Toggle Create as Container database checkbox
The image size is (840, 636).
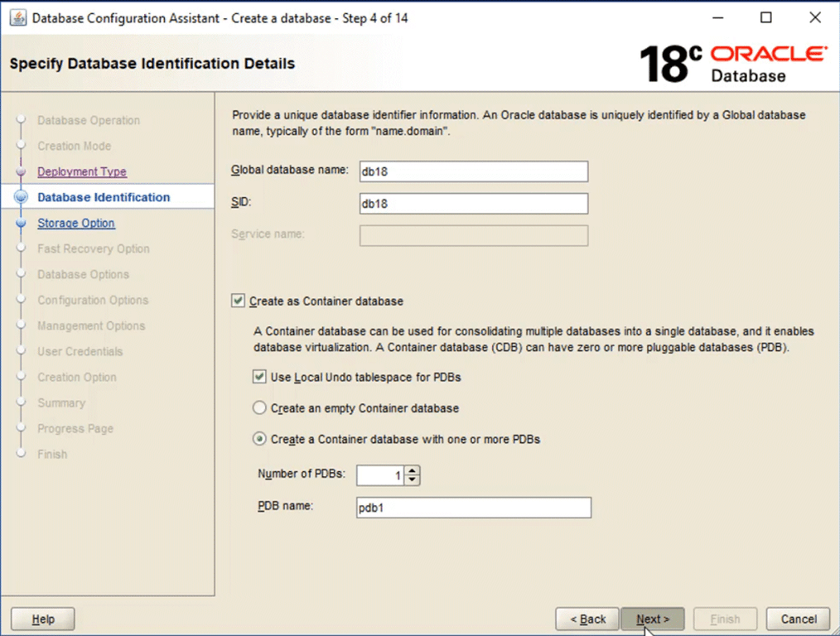(x=239, y=301)
